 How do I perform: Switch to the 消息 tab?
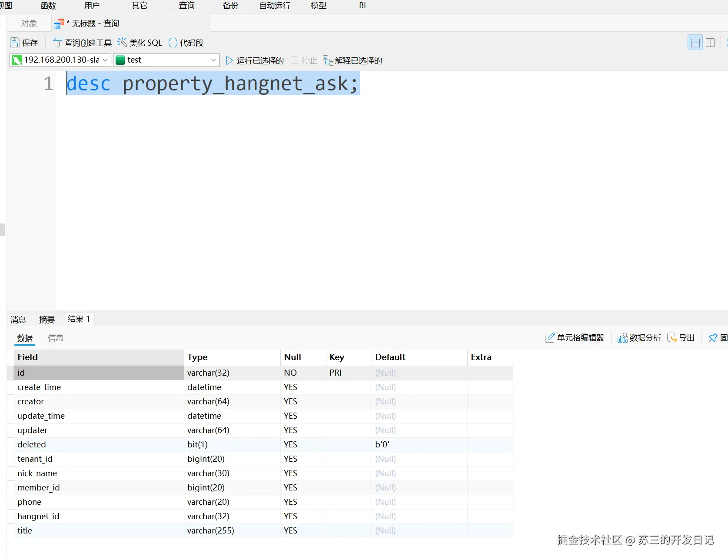(18, 320)
